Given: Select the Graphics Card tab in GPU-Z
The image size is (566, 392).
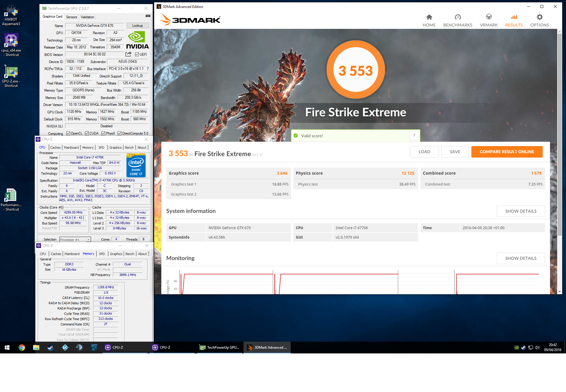Looking at the screenshot, I should coord(52,16).
